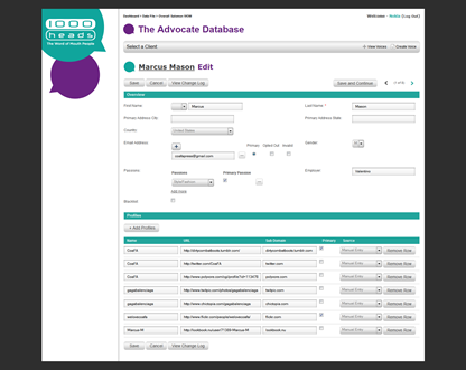Screen dimensions: 467x371
Task: Click the Name field in the lookbook.nu row
Action: pos(151,330)
